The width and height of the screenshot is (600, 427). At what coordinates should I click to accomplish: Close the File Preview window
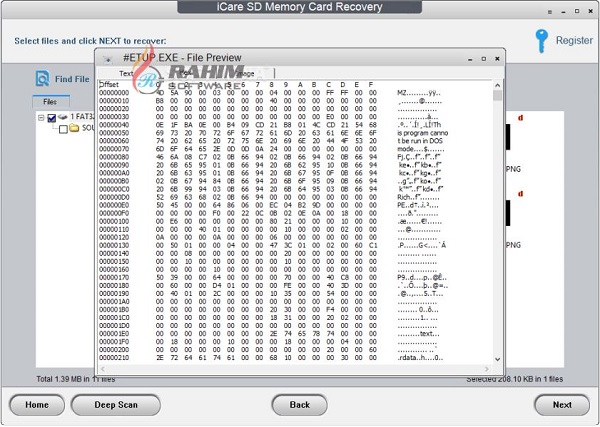click(497, 59)
